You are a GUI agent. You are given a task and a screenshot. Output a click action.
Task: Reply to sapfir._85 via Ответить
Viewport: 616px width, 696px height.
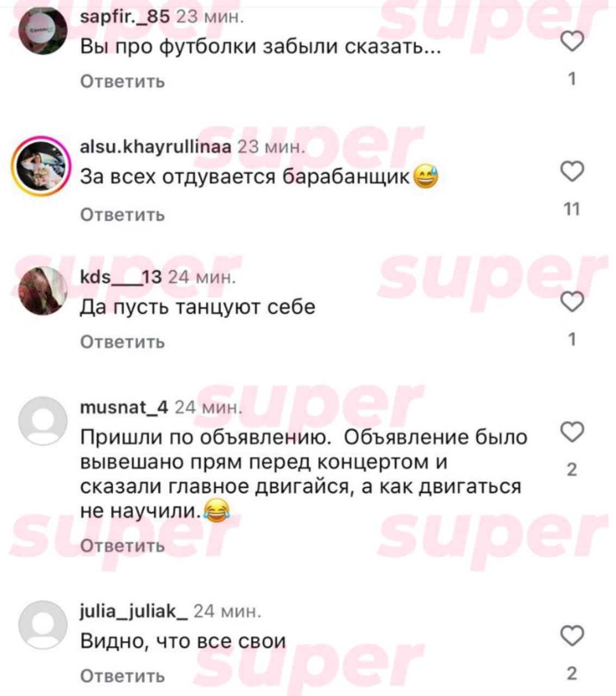[x=122, y=82]
